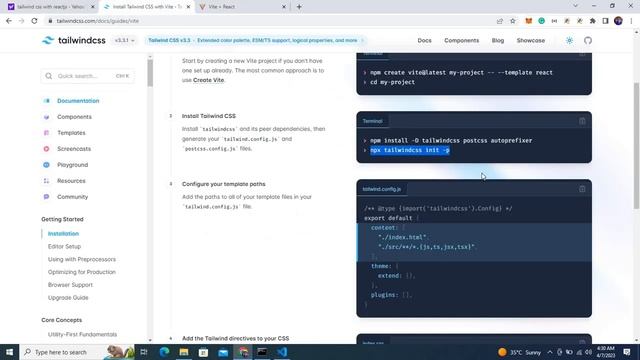Switch to the tailwind css with reactjs Yahoo tab
This screenshot has height=360, width=640.
coord(51,7)
